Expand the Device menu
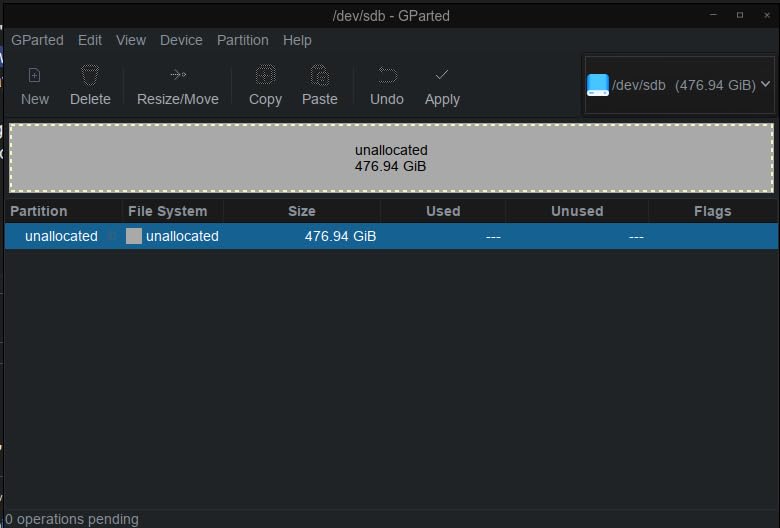 pos(181,40)
